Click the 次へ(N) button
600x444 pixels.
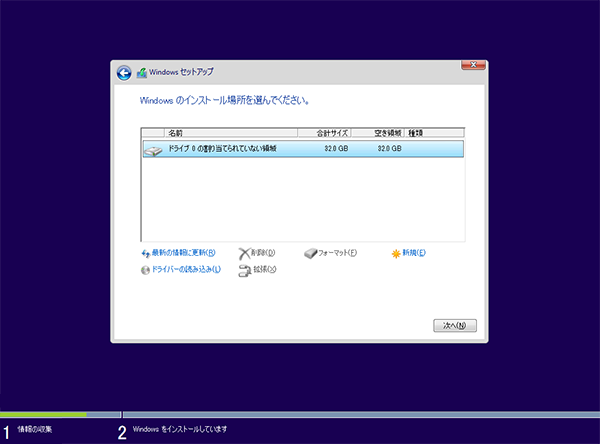pos(455,326)
